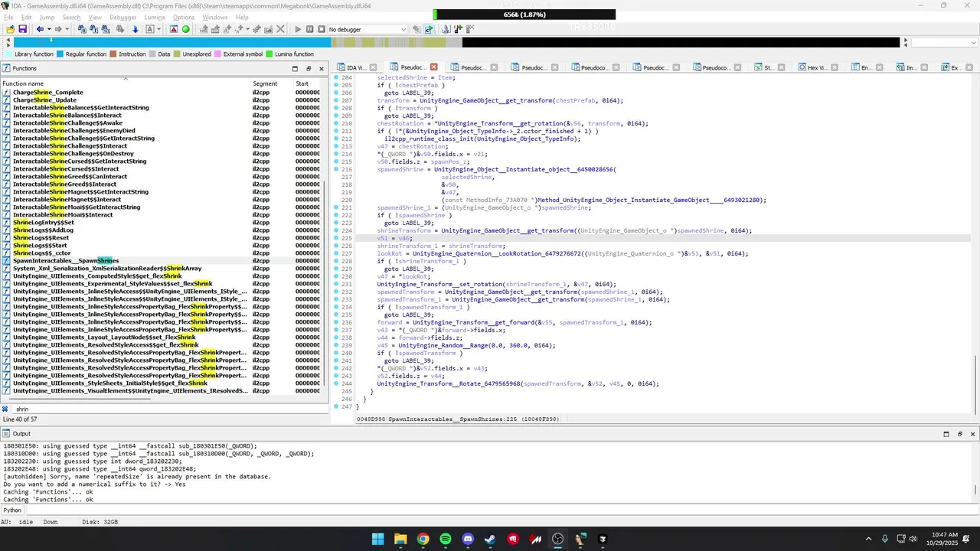Image resolution: width=980 pixels, height=551 pixels.
Task: Click the text search 'A' toolbar icon
Action: click(149, 29)
